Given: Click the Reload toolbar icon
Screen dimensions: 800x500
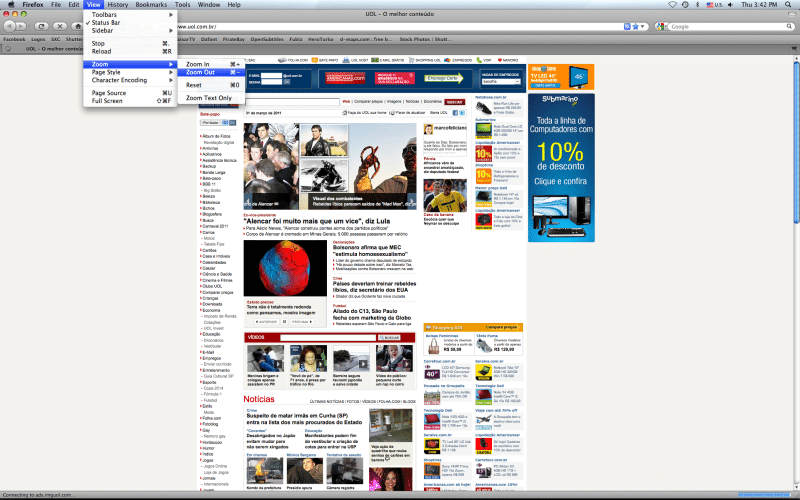Looking at the screenshot, I should click(x=41, y=26).
